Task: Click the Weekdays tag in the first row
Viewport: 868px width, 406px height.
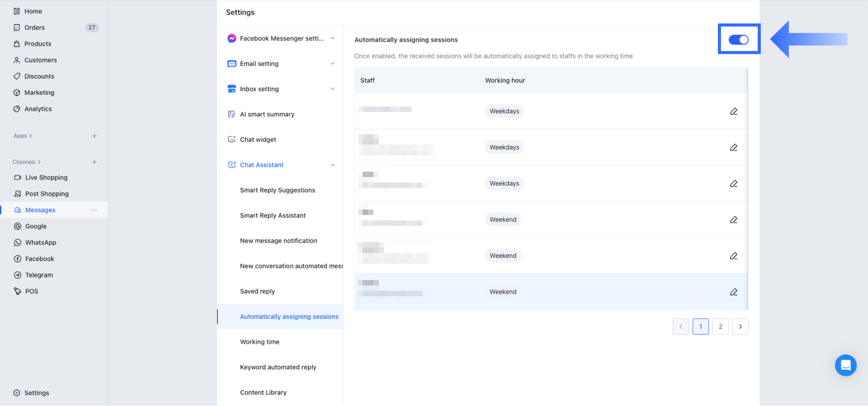Action: tap(504, 111)
